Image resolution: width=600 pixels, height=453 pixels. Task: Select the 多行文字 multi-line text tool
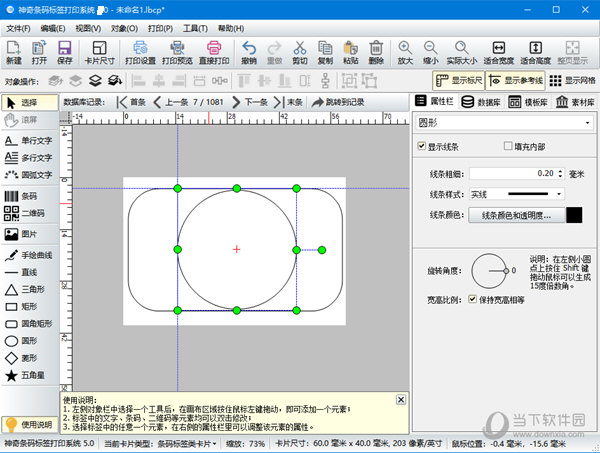(x=29, y=157)
